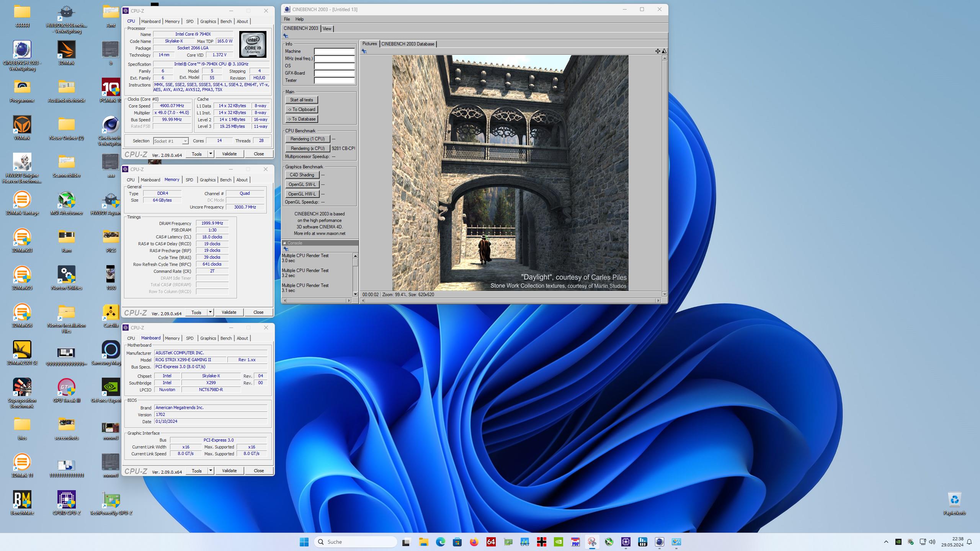Open SPD tab in Memory CPU-Z window

pyautogui.click(x=189, y=180)
